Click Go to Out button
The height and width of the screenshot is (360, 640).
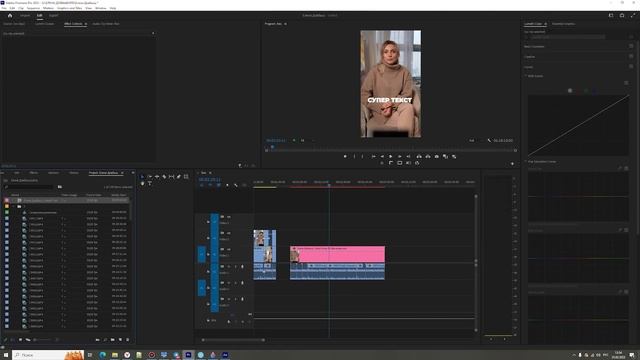pos(408,156)
